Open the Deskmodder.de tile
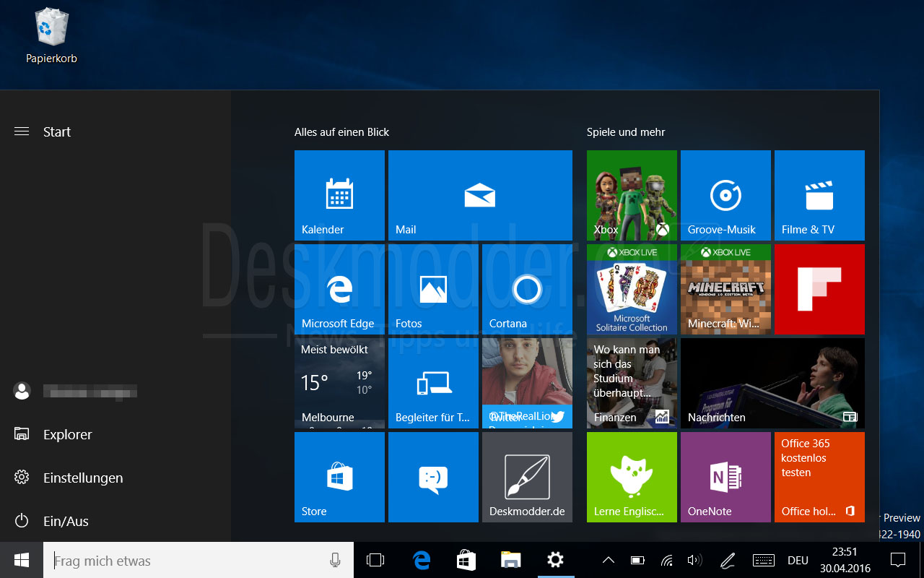 tap(527, 477)
